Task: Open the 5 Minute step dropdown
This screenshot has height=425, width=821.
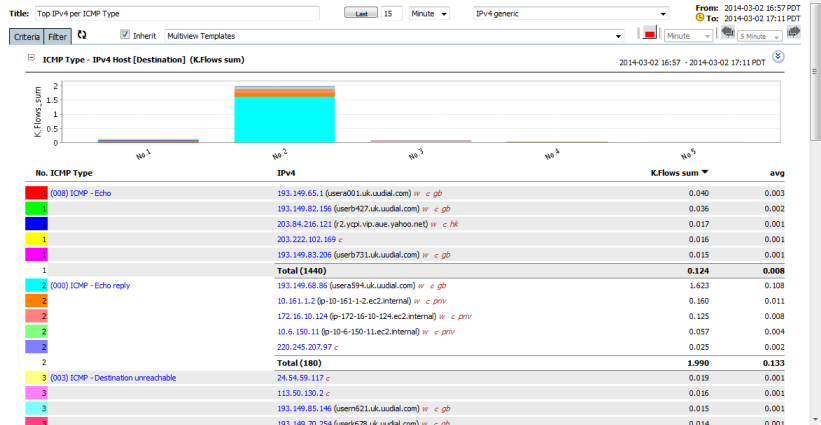Action: pos(760,36)
